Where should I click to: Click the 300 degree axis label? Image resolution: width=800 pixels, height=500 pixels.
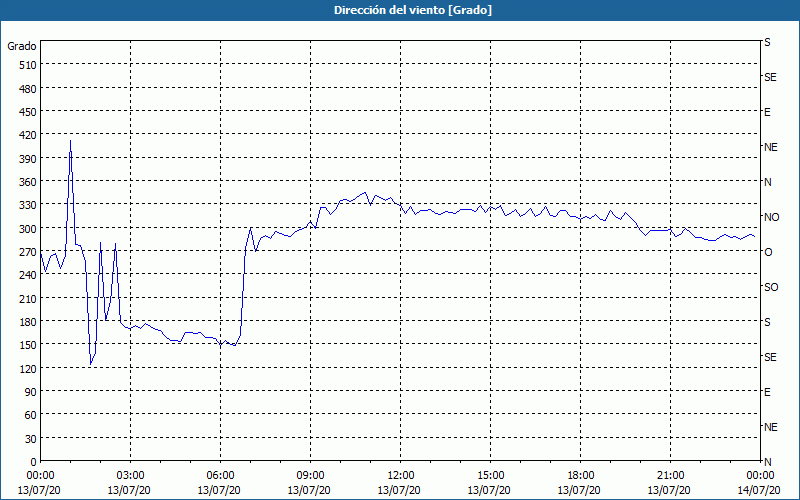tap(29, 229)
